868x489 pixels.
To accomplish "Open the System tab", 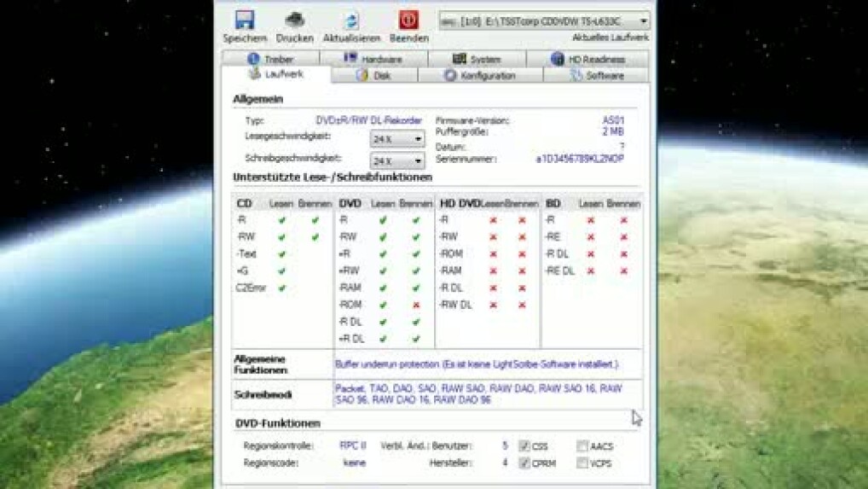I will (x=477, y=59).
